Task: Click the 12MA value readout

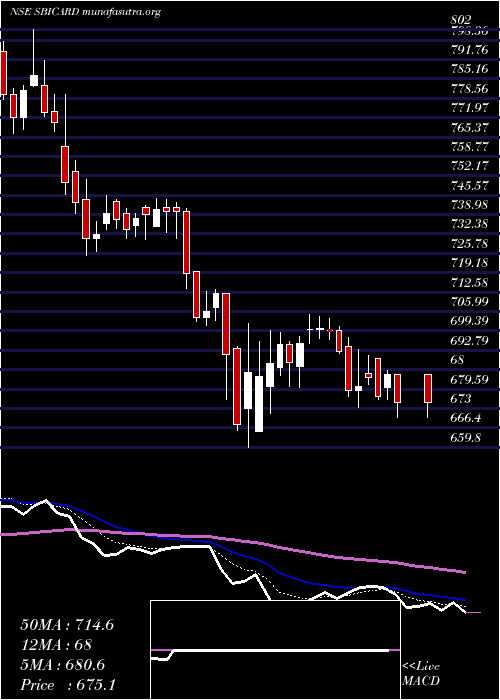Action: pos(56,645)
